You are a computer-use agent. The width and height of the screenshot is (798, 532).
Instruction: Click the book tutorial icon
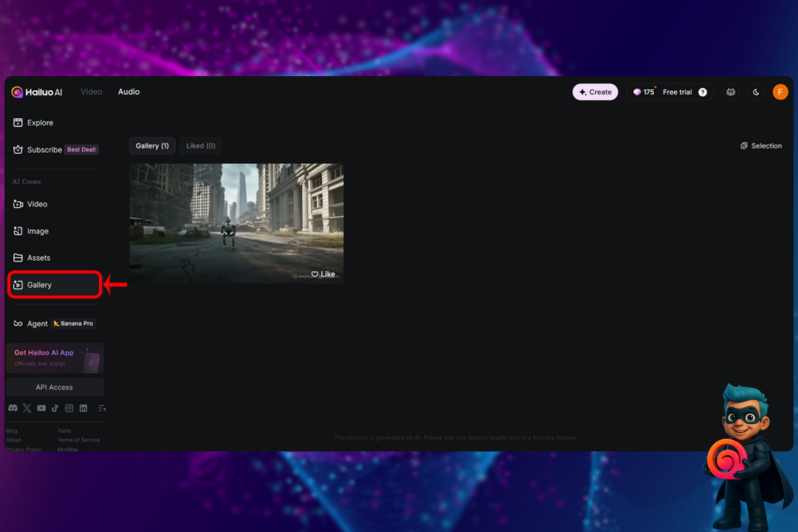(730, 92)
